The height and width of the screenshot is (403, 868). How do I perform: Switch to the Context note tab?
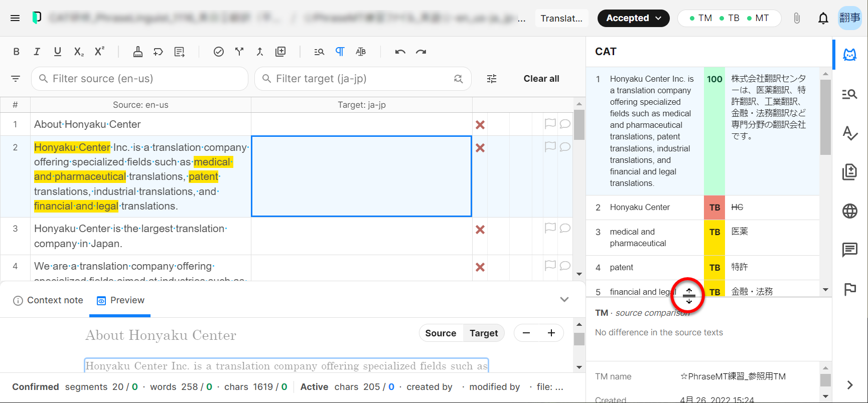[48, 300]
